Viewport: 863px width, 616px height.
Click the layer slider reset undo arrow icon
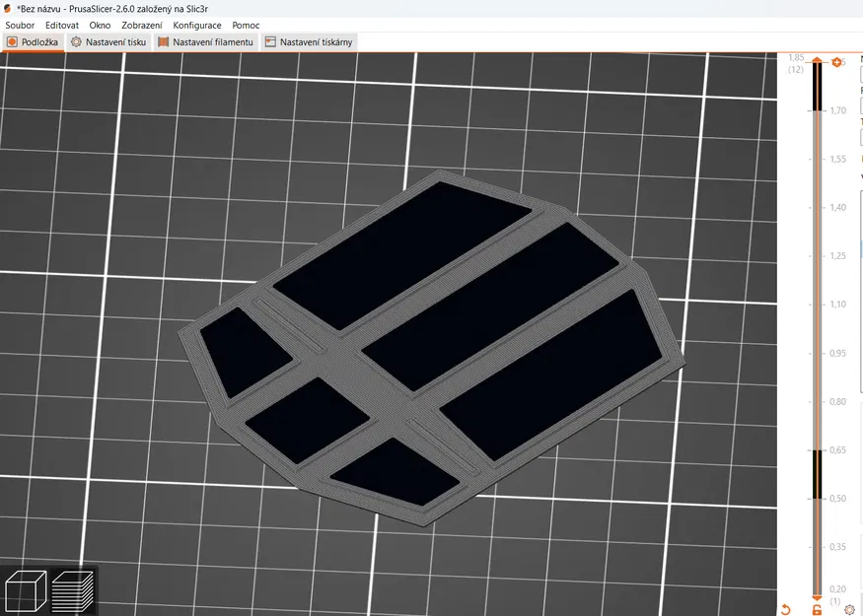[785, 609]
